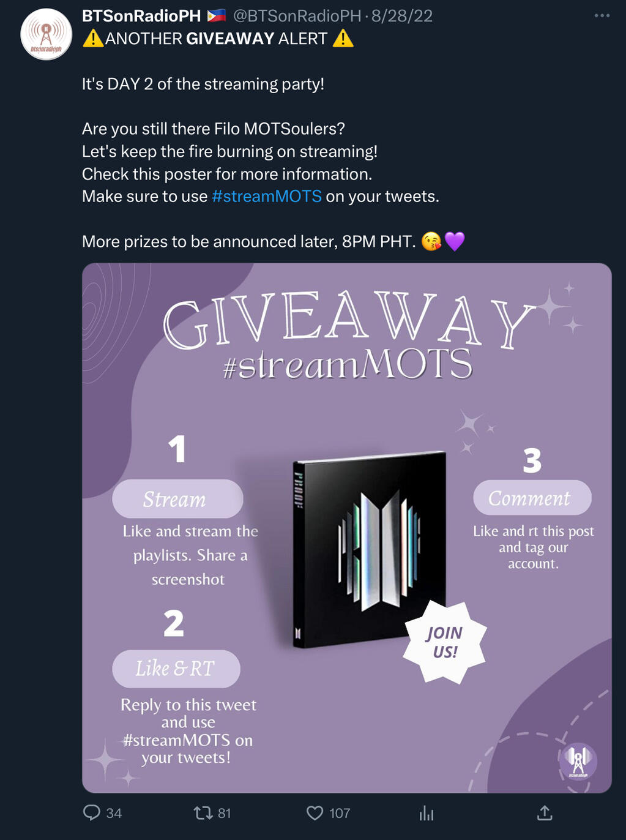The width and height of the screenshot is (626, 840).
Task: Click the Like & RT pill in poster
Action: (176, 669)
